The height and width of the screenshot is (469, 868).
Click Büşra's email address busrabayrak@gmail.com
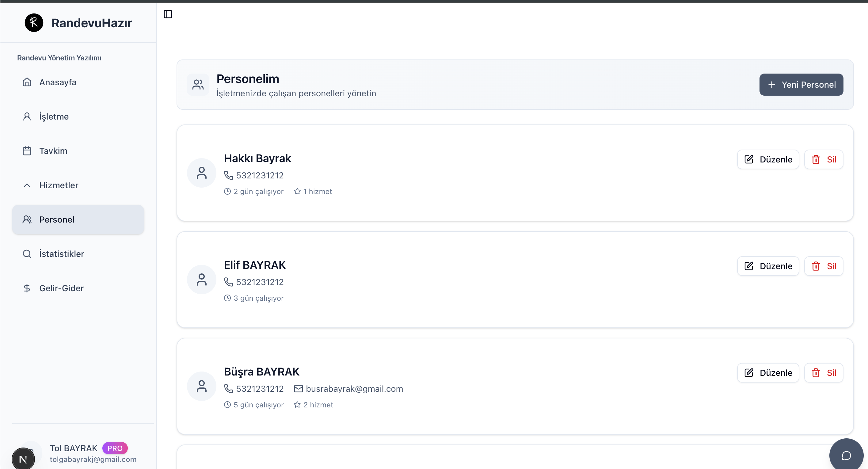point(354,388)
